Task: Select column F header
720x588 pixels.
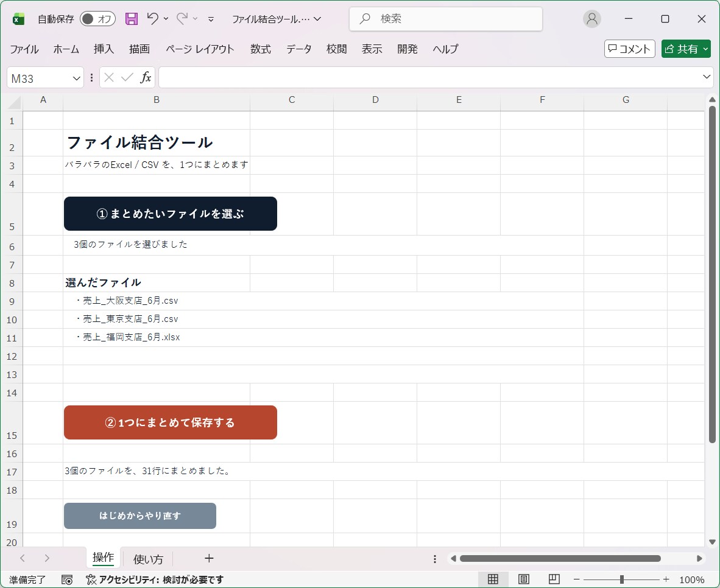Action: [x=542, y=100]
